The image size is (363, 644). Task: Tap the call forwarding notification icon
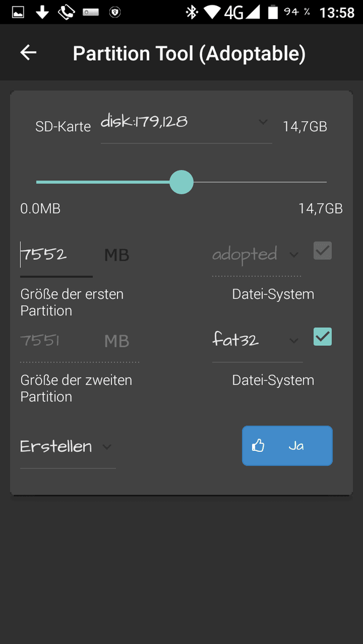click(x=66, y=13)
